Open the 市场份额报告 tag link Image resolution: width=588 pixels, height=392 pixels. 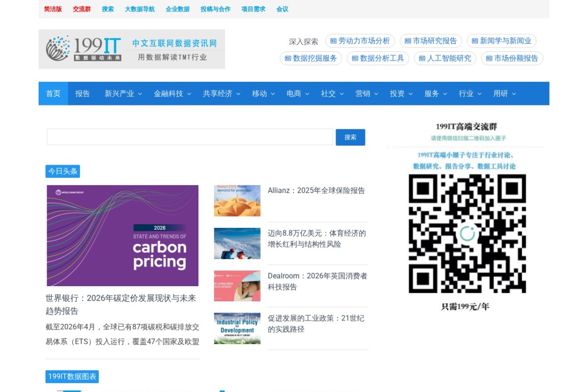tap(512, 58)
